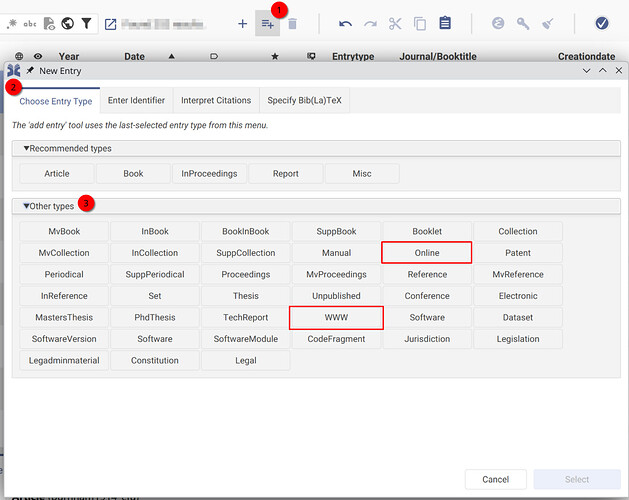Toggle regular expression search icon
The height and width of the screenshot is (500, 629).
[x=12, y=23]
